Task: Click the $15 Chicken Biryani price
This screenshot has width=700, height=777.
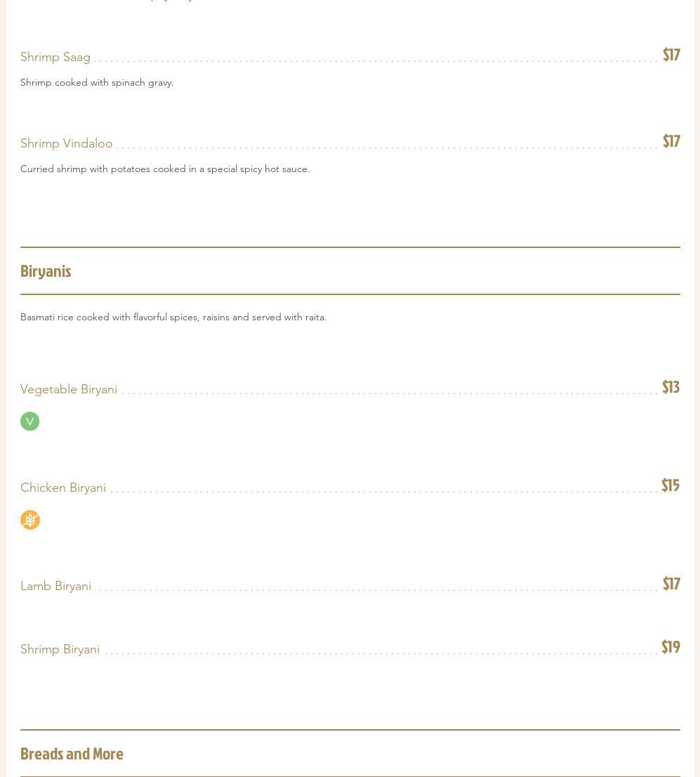Action: coord(671,485)
